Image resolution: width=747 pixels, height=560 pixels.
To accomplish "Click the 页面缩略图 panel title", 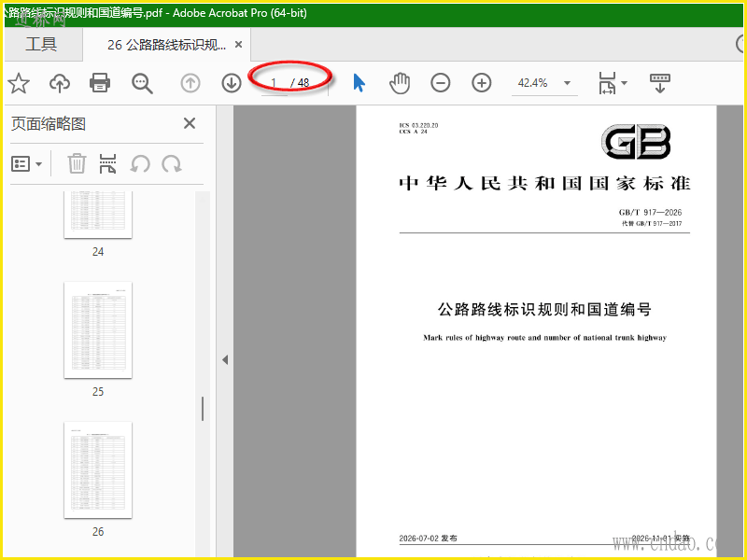I will 49,124.
